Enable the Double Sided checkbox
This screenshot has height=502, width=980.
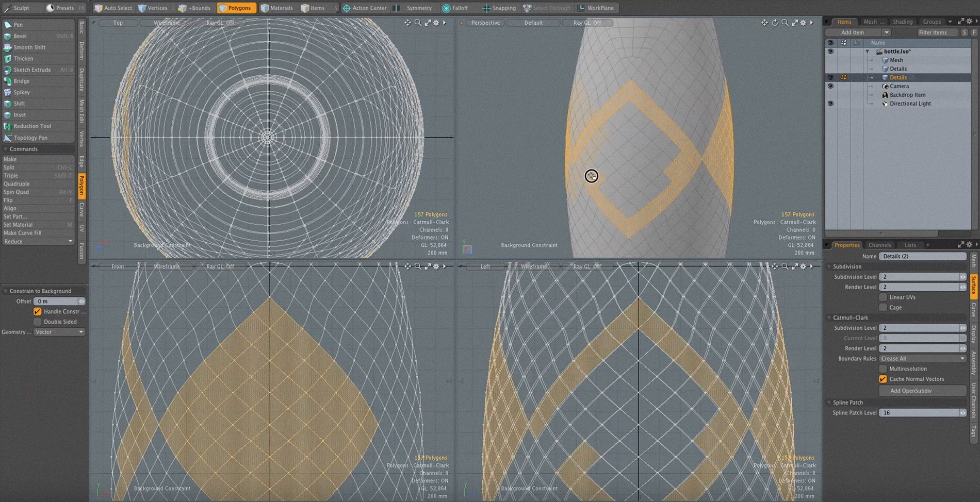pos(38,322)
